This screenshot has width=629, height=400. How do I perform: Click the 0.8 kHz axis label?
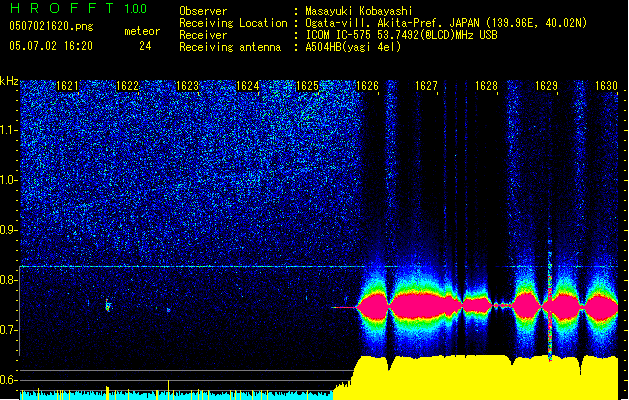pyautogui.click(x=9, y=280)
